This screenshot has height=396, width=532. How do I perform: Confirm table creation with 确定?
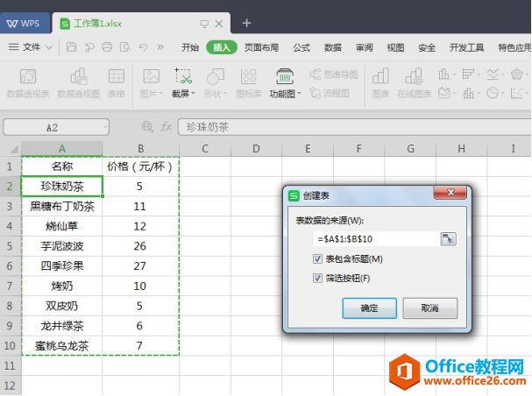[x=370, y=308]
